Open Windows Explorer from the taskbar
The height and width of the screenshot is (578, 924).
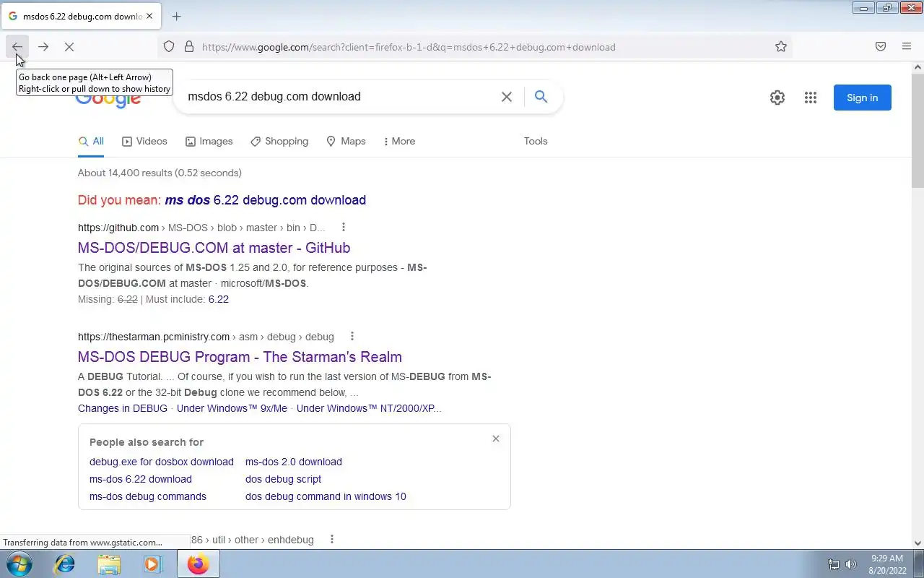tap(109, 564)
